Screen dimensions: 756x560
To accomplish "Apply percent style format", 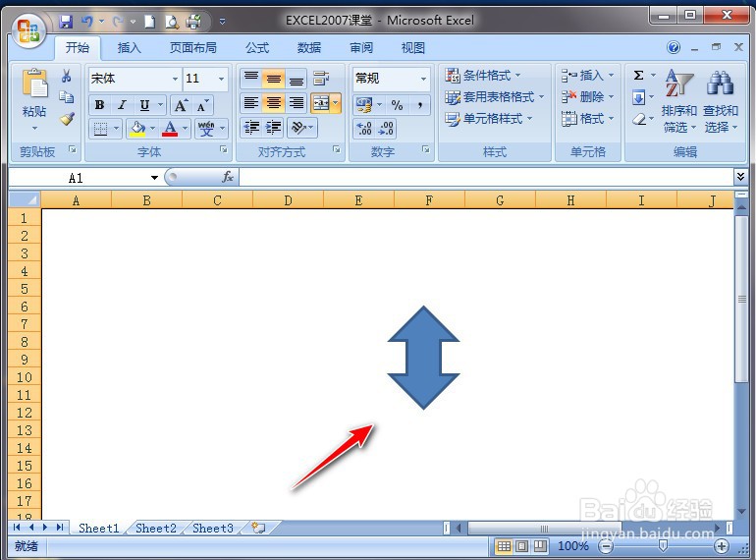I will click(x=397, y=105).
